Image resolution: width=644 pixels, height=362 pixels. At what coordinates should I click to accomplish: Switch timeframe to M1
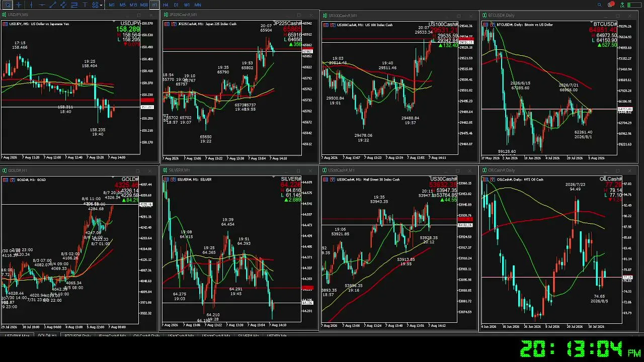pos(112,5)
